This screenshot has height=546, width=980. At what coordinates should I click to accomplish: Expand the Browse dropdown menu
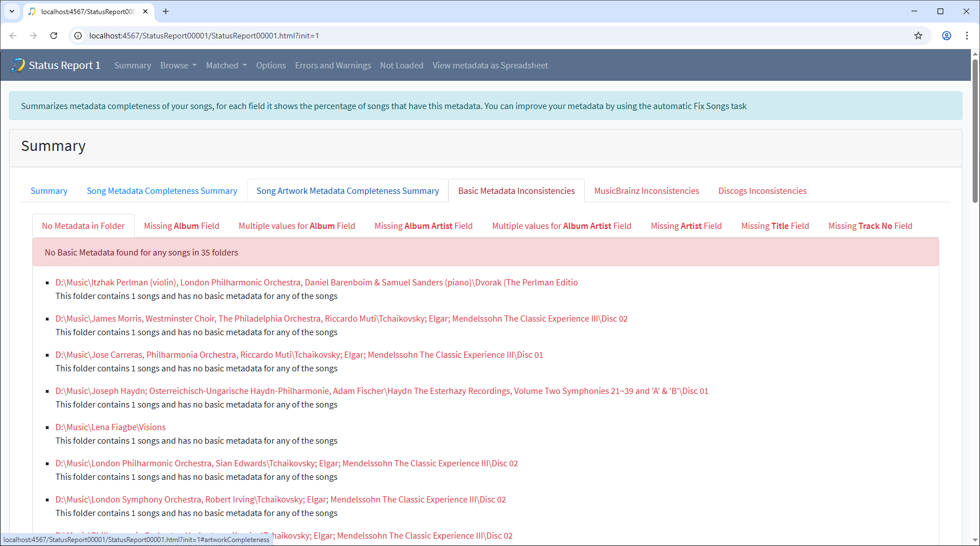point(178,66)
